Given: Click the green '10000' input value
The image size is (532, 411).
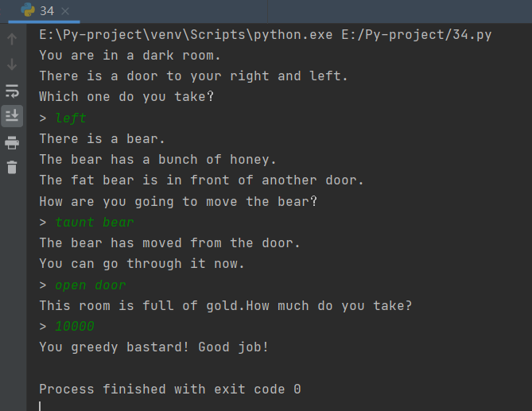Looking at the screenshot, I should [75, 326].
